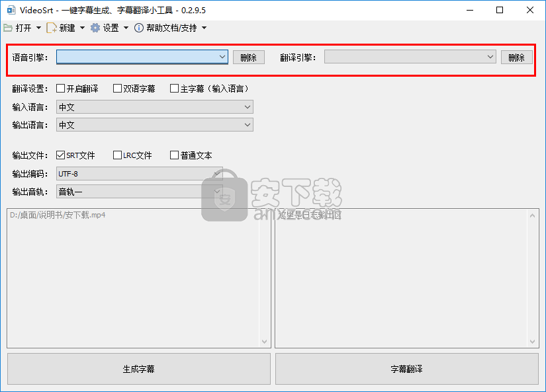This screenshot has height=392, width=546.
Task: Open the 打开 menu
Action: 23,28
